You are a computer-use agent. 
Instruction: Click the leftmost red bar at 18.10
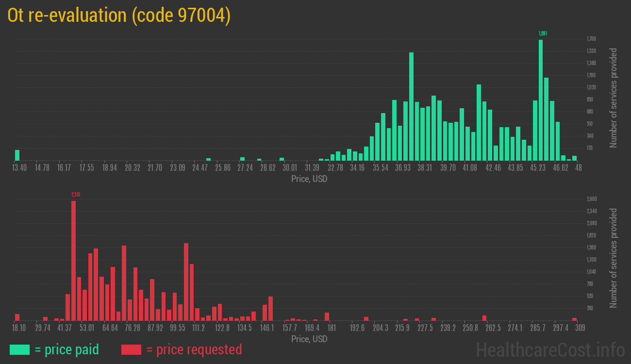17,317
